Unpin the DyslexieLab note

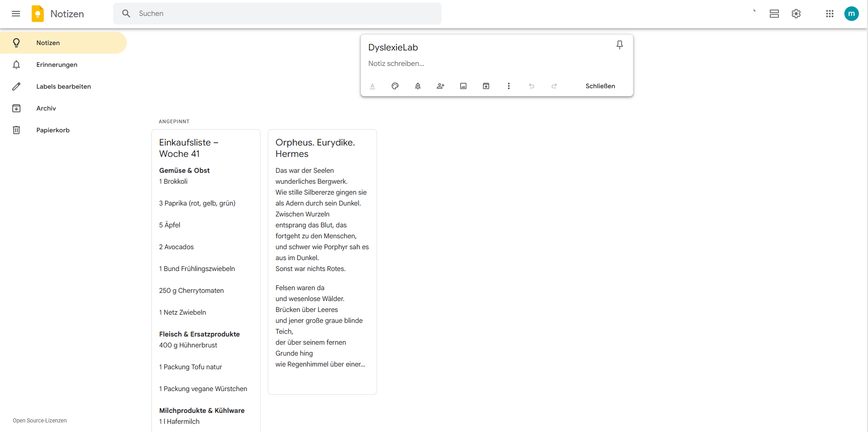tap(619, 45)
